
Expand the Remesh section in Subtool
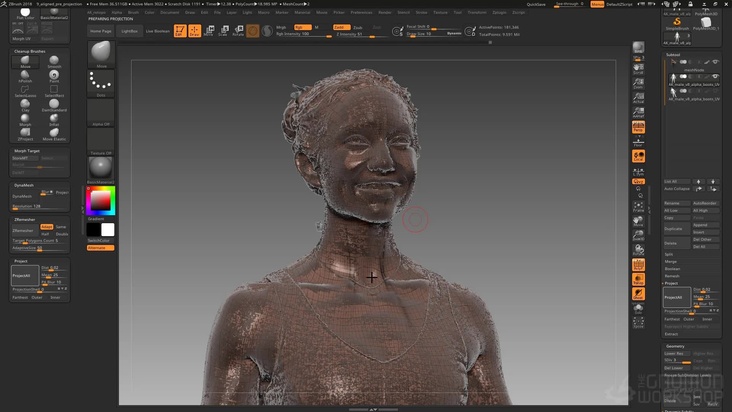pyautogui.click(x=672, y=276)
